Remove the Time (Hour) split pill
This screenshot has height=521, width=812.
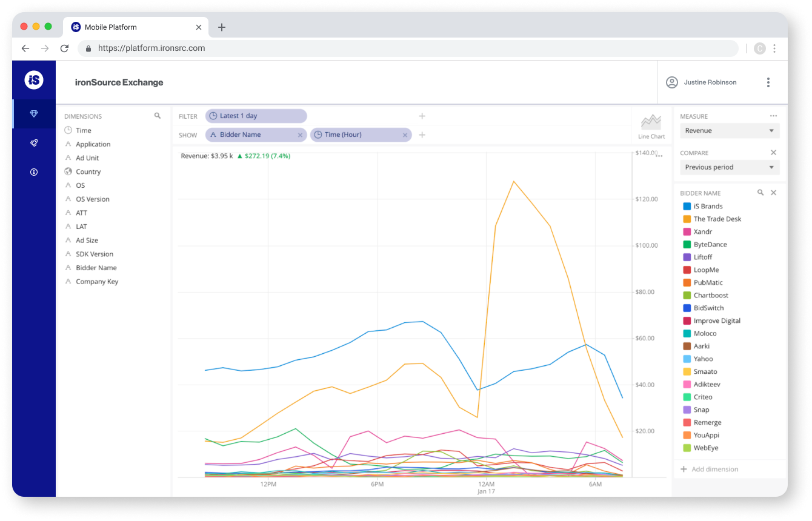click(405, 135)
